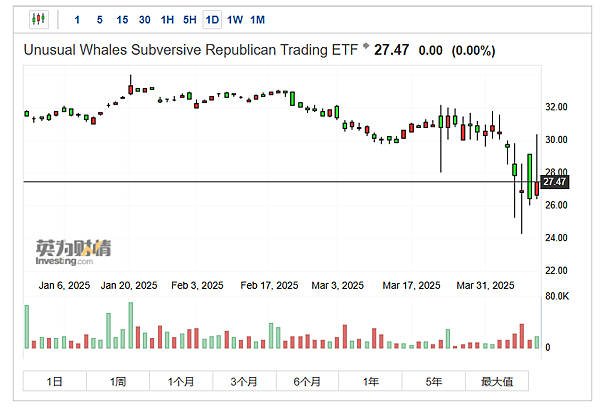The height and width of the screenshot is (409, 600).
Task: Select the 15 minute interval
Action: pyautogui.click(x=122, y=20)
